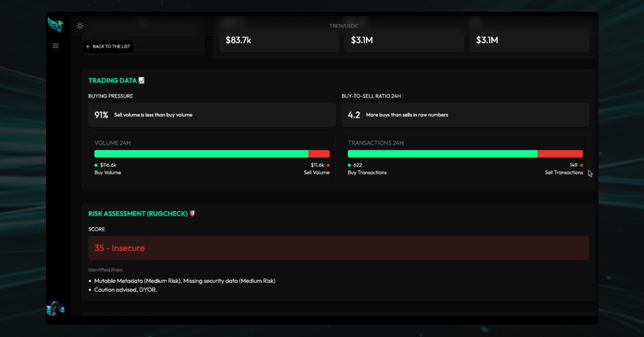
Task: Click green dot beside 622 buy transactions
Action: click(349, 165)
